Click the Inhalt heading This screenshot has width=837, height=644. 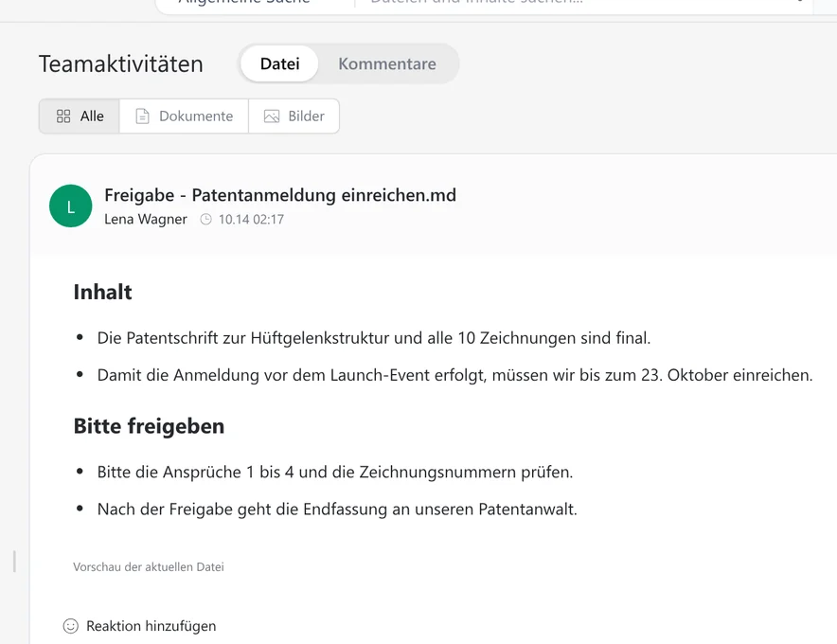click(102, 292)
